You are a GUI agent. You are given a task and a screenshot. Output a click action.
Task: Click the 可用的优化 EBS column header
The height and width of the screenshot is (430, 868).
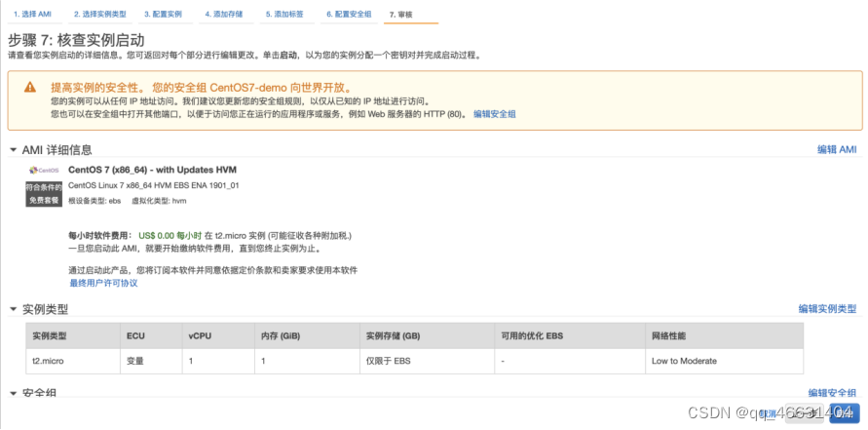[x=570, y=335]
